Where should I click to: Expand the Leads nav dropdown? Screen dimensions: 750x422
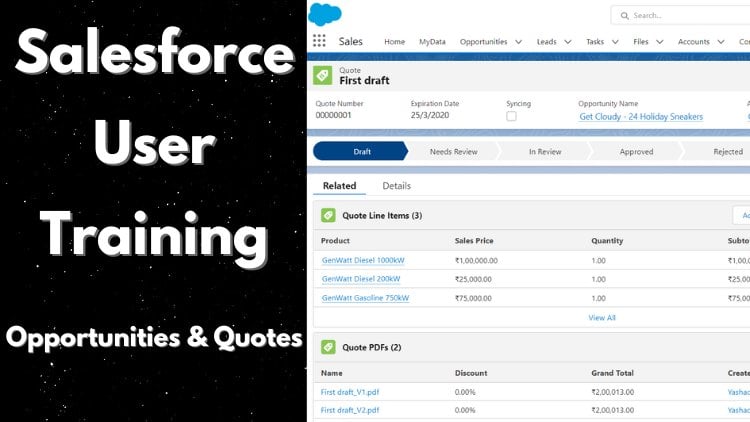click(x=567, y=42)
